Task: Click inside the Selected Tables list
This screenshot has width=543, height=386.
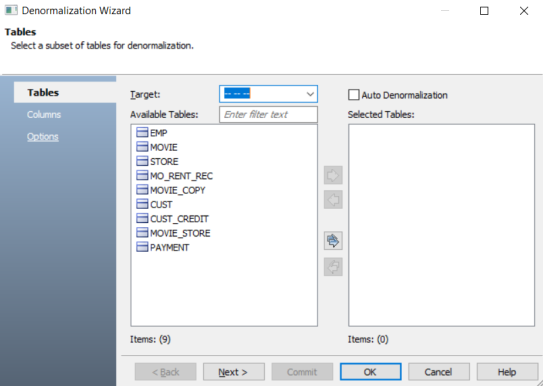Action: 442,225
